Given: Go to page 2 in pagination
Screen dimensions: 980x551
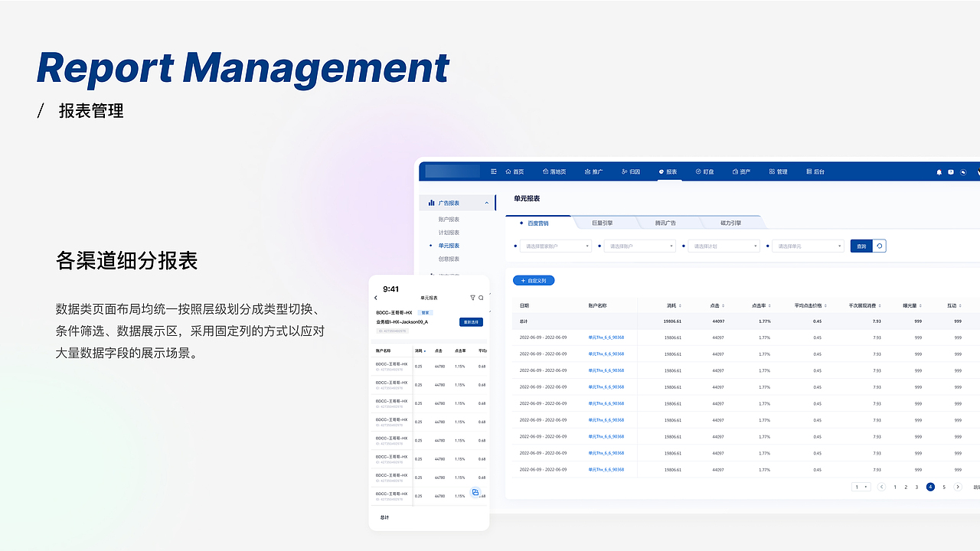Looking at the screenshot, I should [906, 487].
